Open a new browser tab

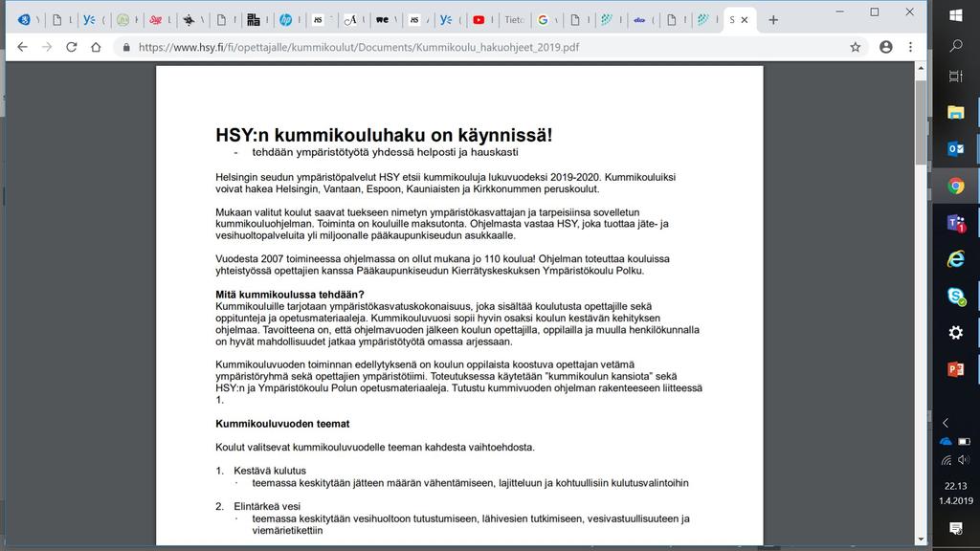tap(773, 20)
